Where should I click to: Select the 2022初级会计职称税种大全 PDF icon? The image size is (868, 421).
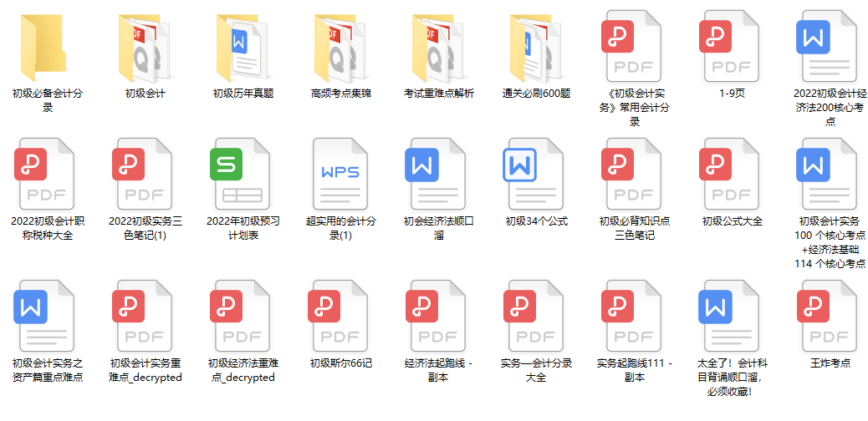pos(43,175)
